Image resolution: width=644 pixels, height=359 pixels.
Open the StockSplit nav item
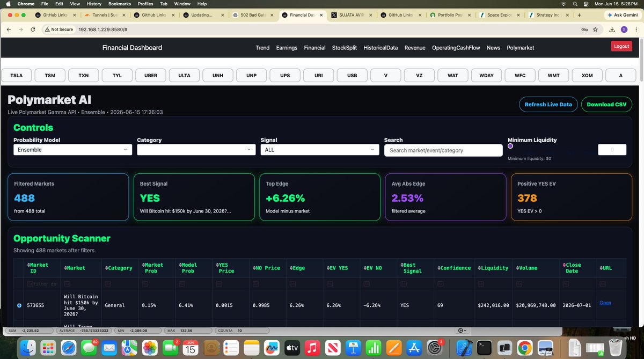click(345, 48)
